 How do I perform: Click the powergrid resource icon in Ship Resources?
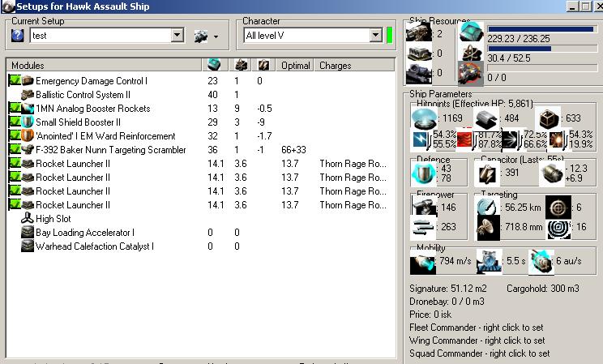[x=472, y=53]
